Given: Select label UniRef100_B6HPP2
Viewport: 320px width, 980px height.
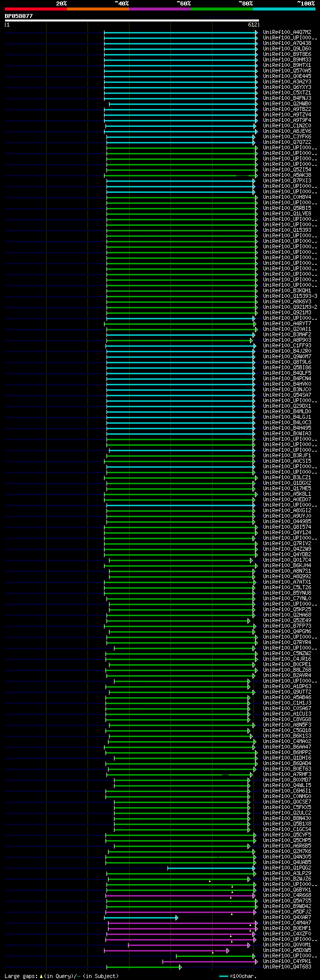Looking at the screenshot, I should click(x=287, y=753).
